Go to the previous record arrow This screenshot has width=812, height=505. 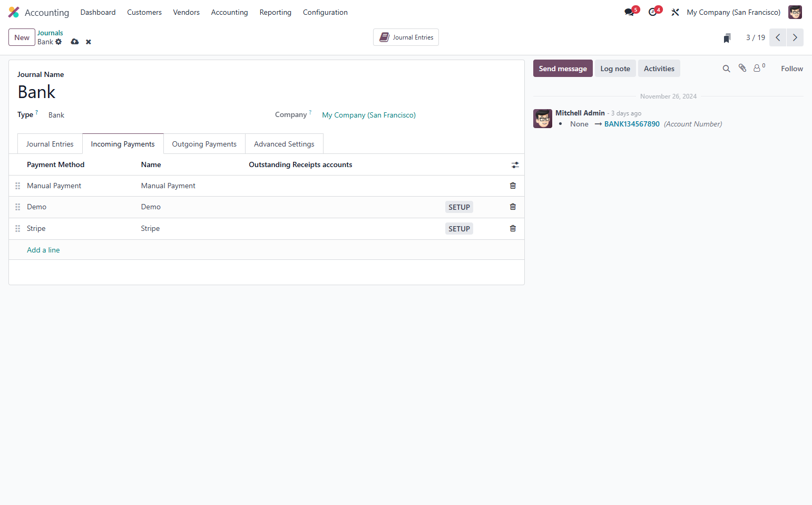(x=778, y=37)
